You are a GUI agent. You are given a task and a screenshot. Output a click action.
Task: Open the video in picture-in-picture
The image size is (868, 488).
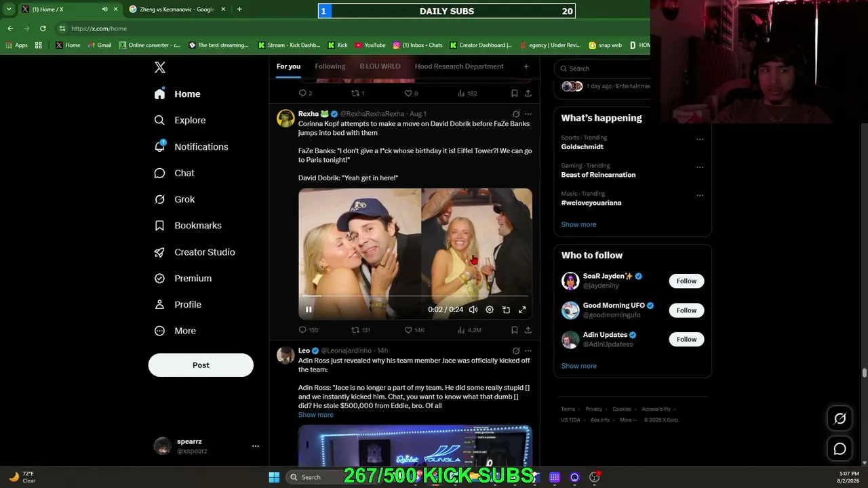[506, 310]
